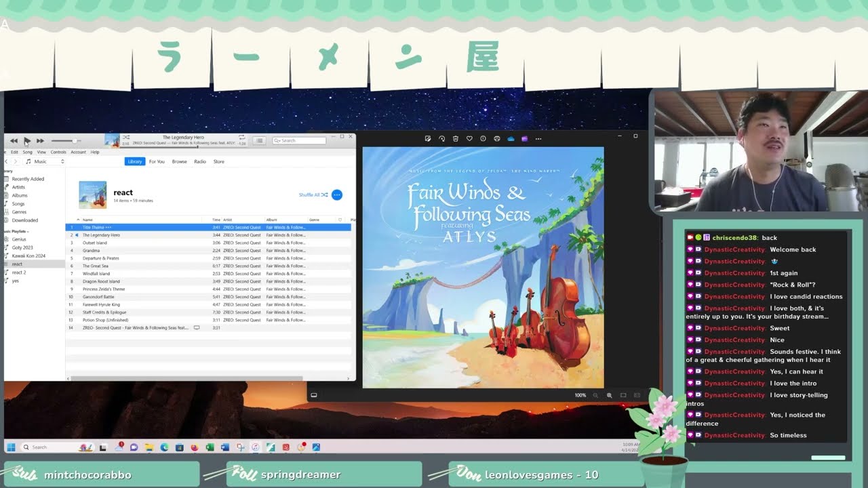Skip to the next track in iTunes

[40, 141]
